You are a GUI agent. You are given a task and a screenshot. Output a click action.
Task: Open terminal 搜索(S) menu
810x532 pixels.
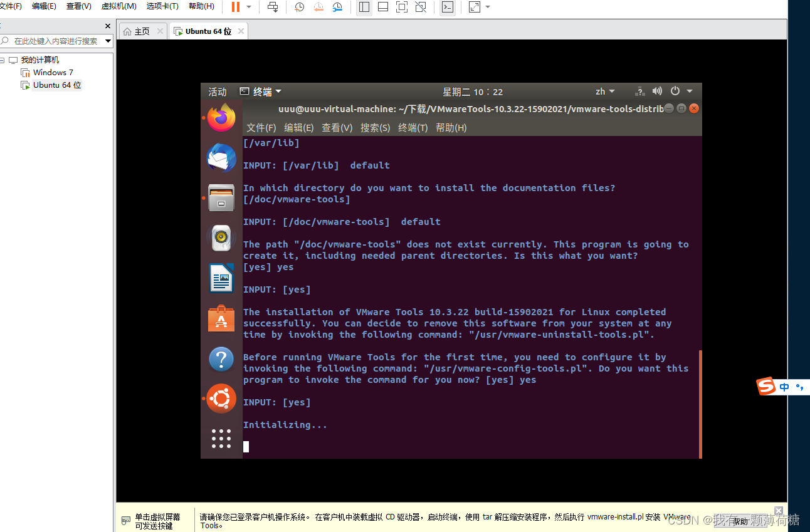click(376, 128)
